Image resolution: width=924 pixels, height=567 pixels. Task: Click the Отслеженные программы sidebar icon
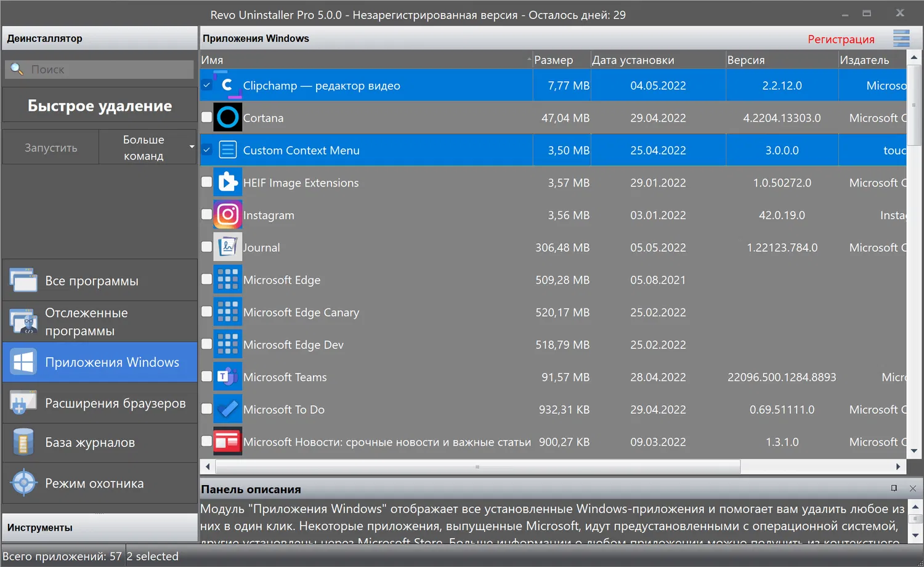click(x=23, y=321)
